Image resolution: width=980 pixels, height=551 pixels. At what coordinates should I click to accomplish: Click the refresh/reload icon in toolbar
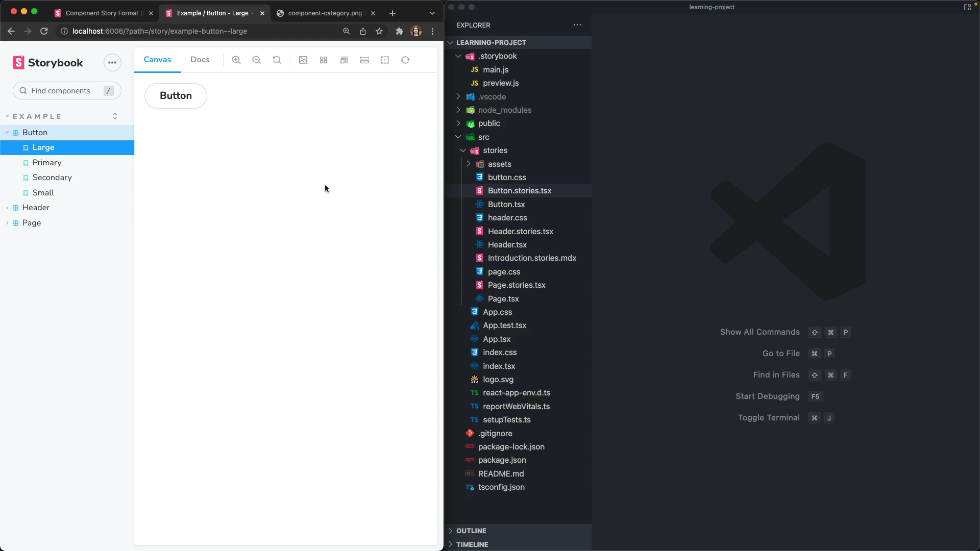click(405, 60)
